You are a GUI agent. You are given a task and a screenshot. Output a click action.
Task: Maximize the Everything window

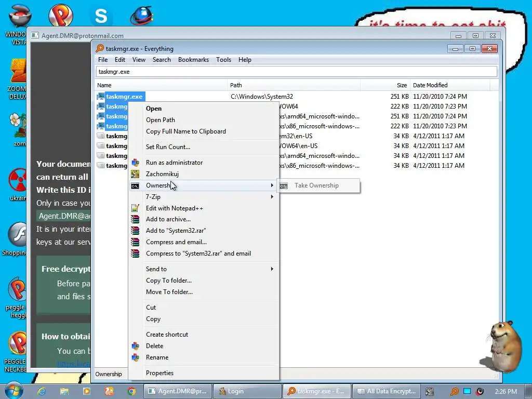[x=472, y=49]
